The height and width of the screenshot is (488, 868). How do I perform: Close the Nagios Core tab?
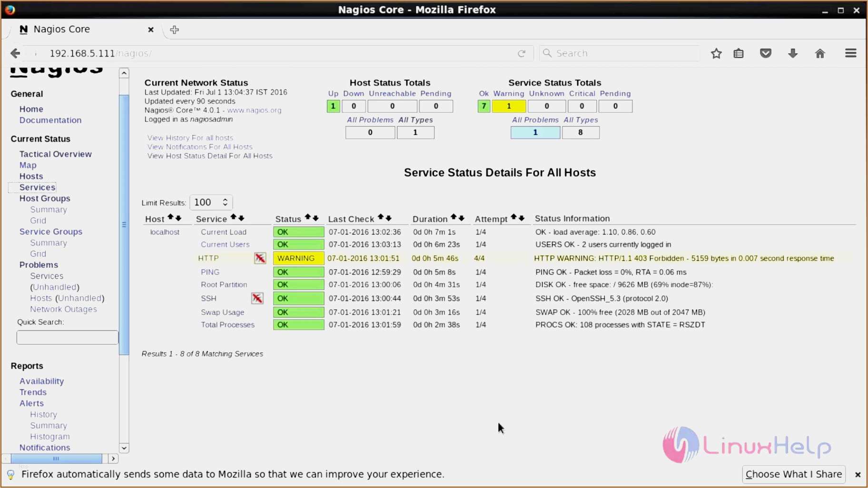pyautogui.click(x=151, y=29)
